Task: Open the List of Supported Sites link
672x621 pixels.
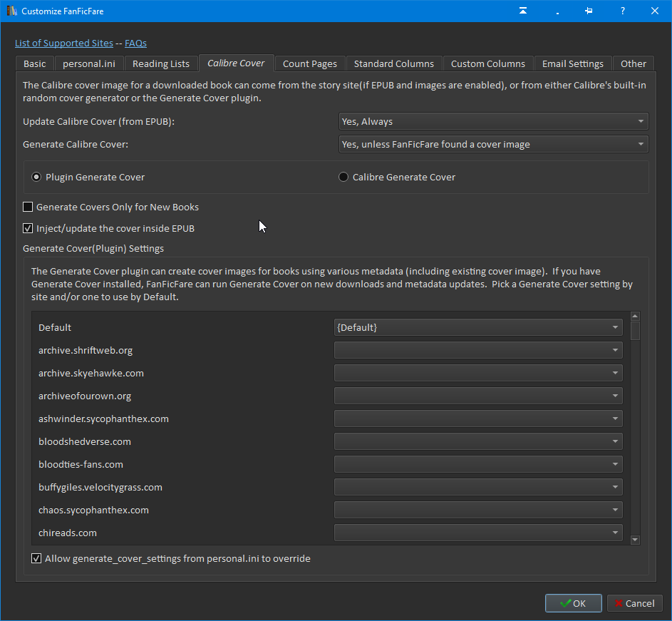Action: point(64,43)
